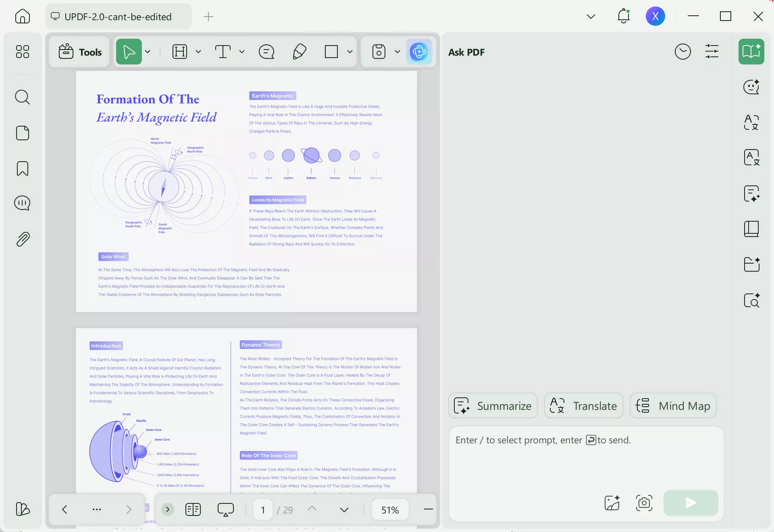Go forward with the right arrow
This screenshot has height=532, width=774.
129,509
